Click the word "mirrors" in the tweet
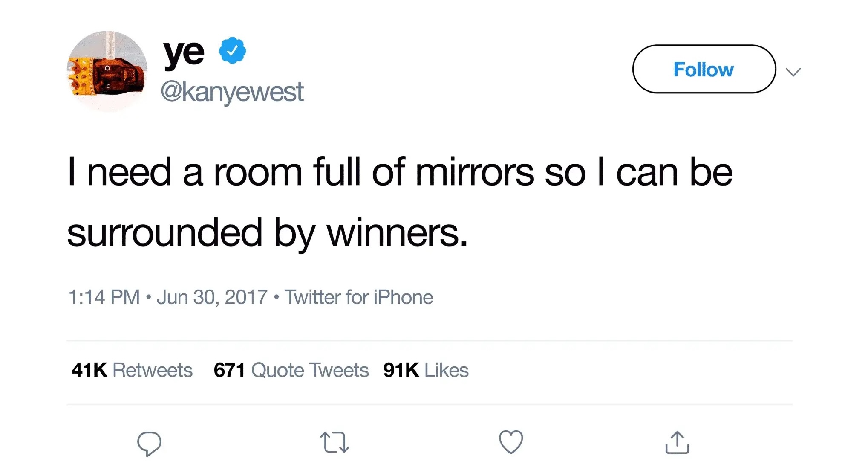The height and width of the screenshot is (473, 868). (x=475, y=172)
